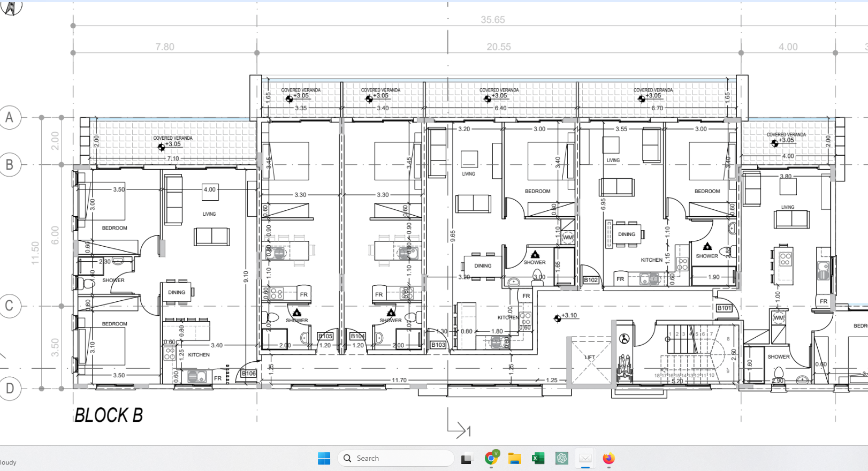Select door tag B106
This screenshot has height=471, width=868.
(x=249, y=374)
